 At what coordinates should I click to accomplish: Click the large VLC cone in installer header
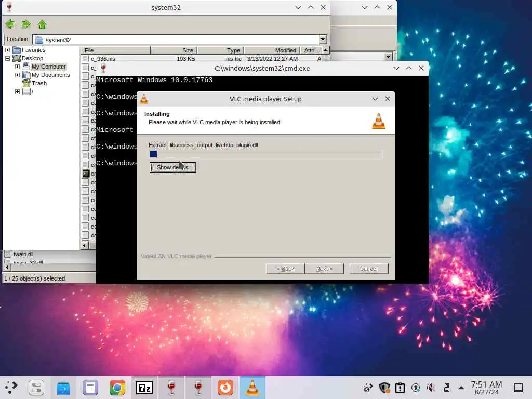(379, 121)
